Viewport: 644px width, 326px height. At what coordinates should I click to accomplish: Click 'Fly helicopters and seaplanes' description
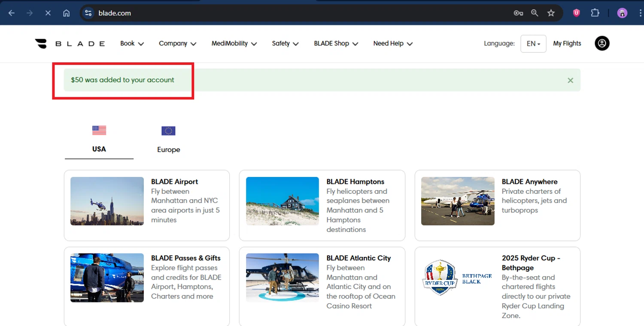coord(358,210)
